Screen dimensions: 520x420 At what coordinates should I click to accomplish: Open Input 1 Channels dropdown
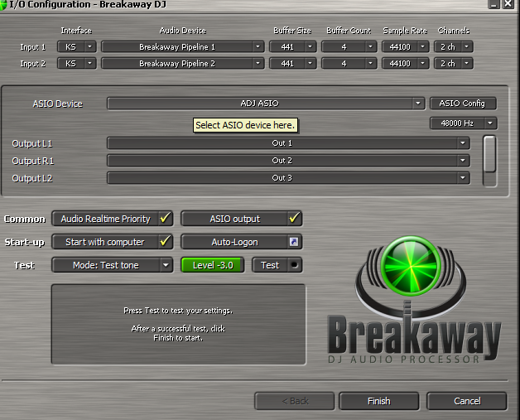coord(453,46)
